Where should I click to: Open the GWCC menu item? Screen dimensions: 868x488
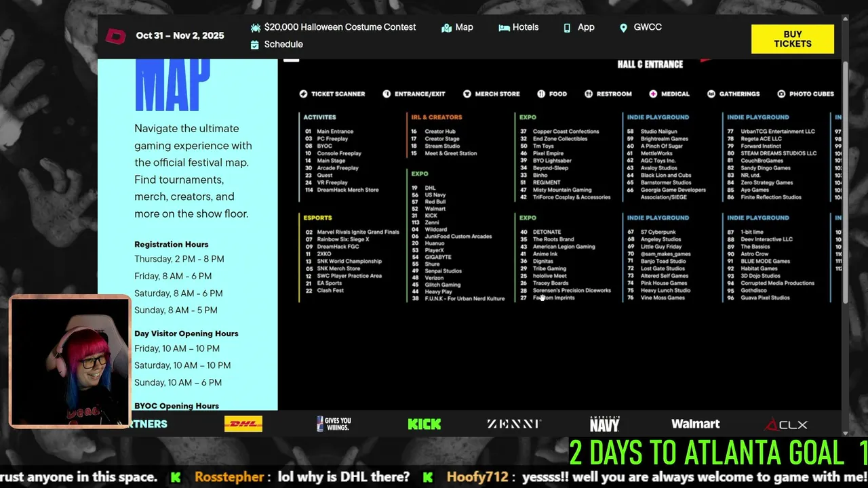click(648, 28)
